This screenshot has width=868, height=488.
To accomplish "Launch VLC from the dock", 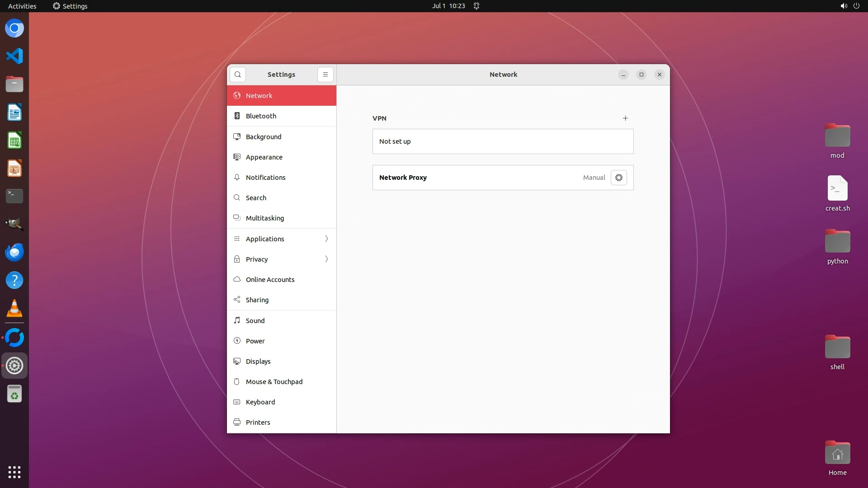I will coord(14,309).
